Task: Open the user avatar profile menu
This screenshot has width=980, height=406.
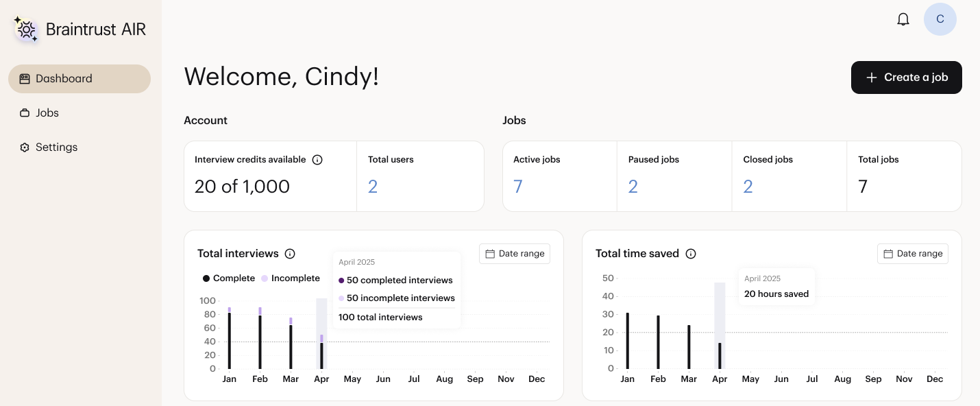Action: pyautogui.click(x=940, y=19)
